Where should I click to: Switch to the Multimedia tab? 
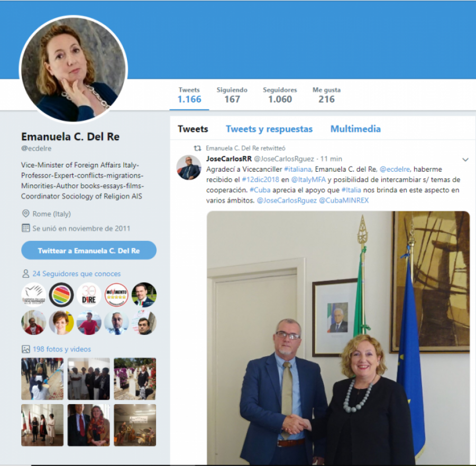tap(355, 129)
